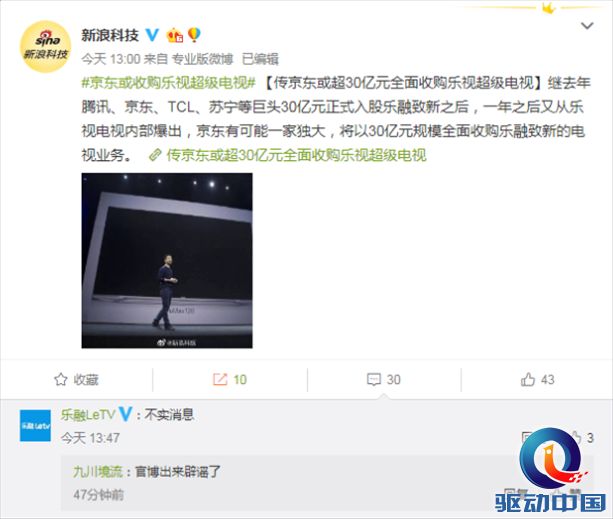Click the blue verified V badge
Screen dimensions: 613x519
point(152,35)
